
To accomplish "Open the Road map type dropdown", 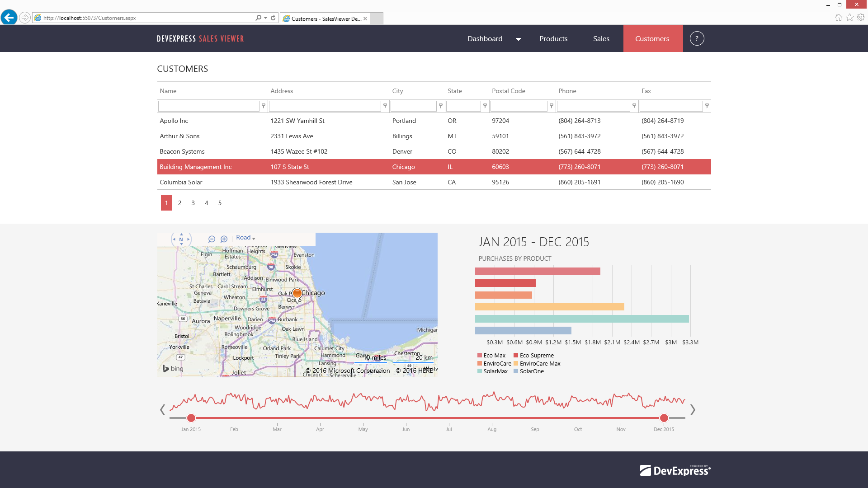I will click(x=245, y=238).
